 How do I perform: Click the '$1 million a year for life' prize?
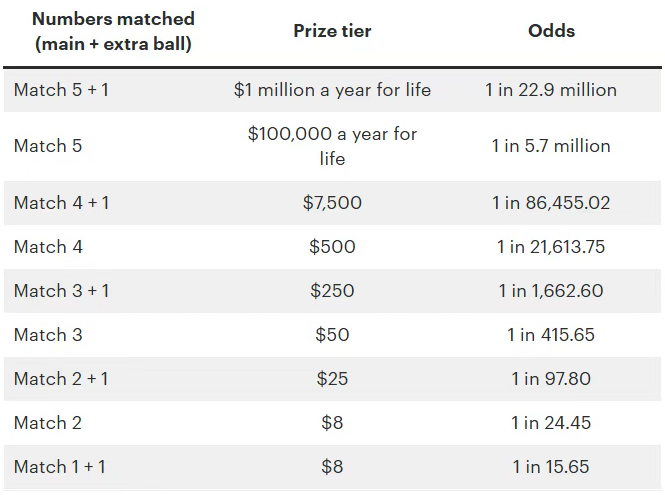(332, 90)
